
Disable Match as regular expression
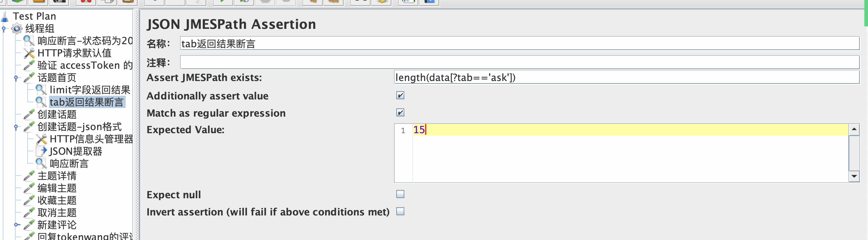(x=400, y=113)
